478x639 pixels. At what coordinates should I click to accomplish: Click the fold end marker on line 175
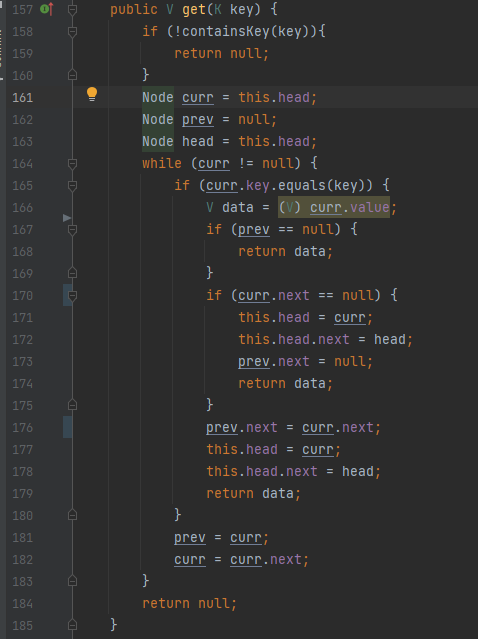(x=73, y=405)
